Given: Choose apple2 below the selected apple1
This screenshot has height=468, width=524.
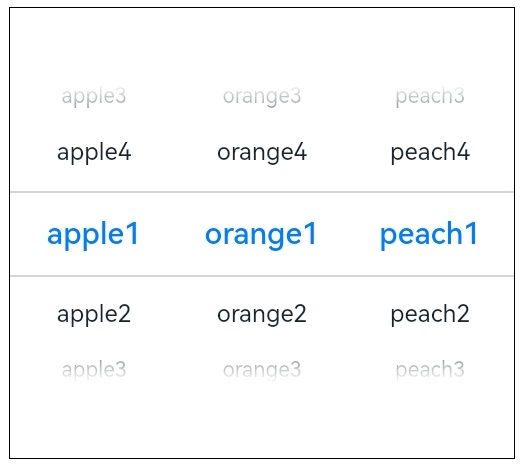Looking at the screenshot, I should coord(94,314).
